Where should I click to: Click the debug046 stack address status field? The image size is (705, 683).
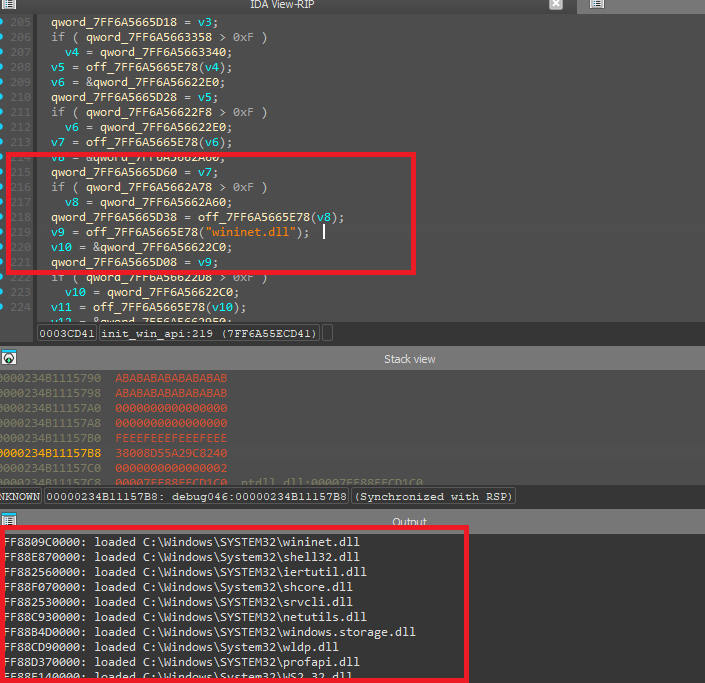click(x=196, y=496)
